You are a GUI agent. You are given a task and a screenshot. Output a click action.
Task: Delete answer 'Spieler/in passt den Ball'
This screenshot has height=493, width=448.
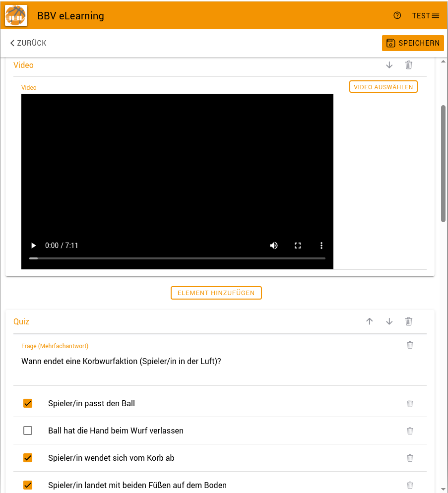[x=410, y=403]
